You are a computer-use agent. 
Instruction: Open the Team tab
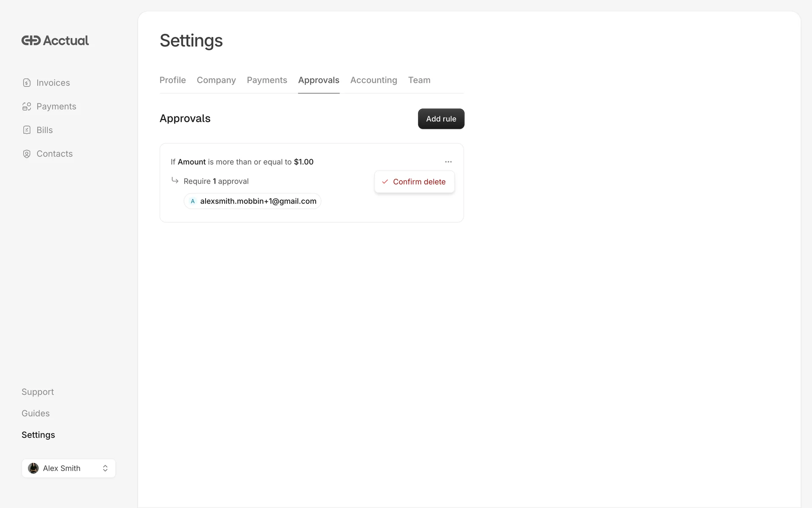click(x=419, y=80)
